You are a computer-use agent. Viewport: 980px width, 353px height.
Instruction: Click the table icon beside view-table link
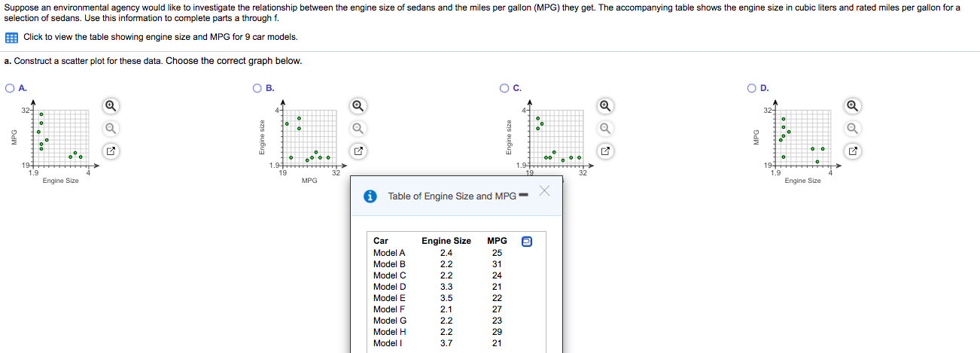[11, 37]
